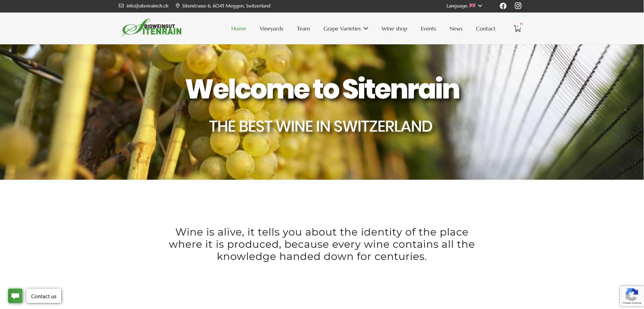Click the green chat bubble icon
Image resolution: width=644 pixels, height=309 pixels.
[15, 296]
